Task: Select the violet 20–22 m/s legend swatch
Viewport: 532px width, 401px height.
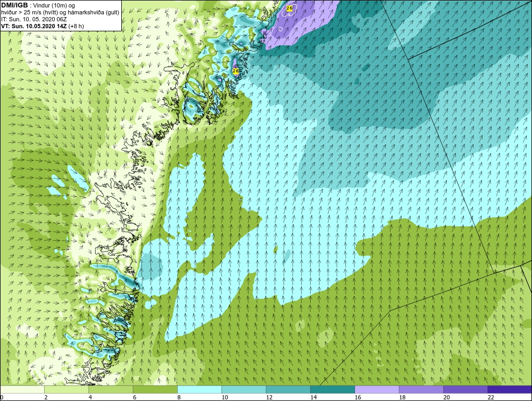Action: (x=465, y=389)
